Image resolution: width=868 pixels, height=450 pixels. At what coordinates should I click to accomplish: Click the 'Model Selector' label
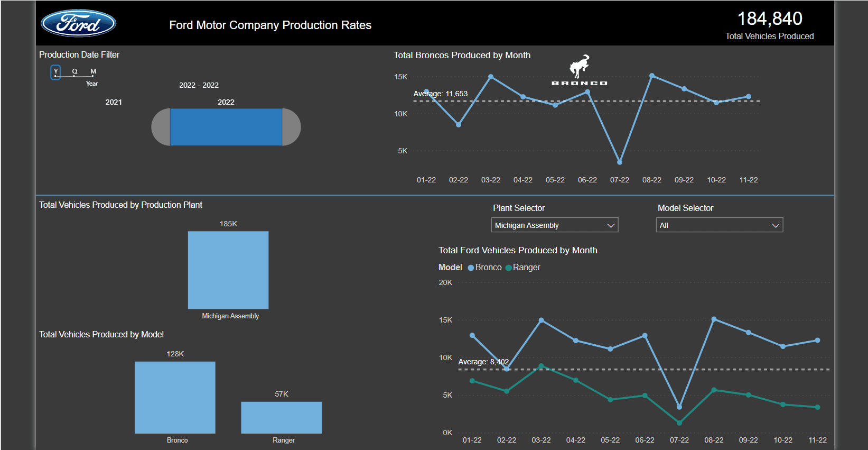click(685, 208)
